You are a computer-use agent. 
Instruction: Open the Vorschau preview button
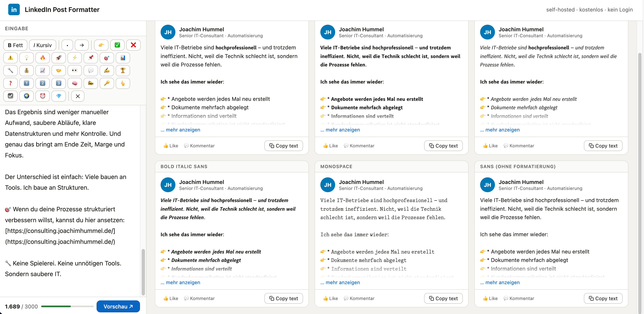(x=118, y=306)
